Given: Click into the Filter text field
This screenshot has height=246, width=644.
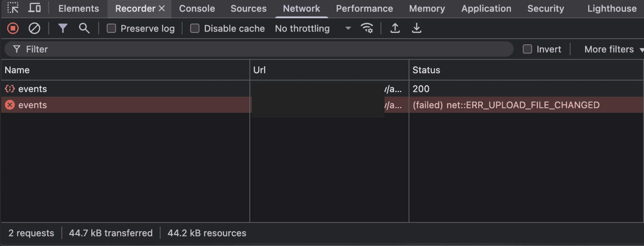Looking at the screenshot, I should 263,49.
